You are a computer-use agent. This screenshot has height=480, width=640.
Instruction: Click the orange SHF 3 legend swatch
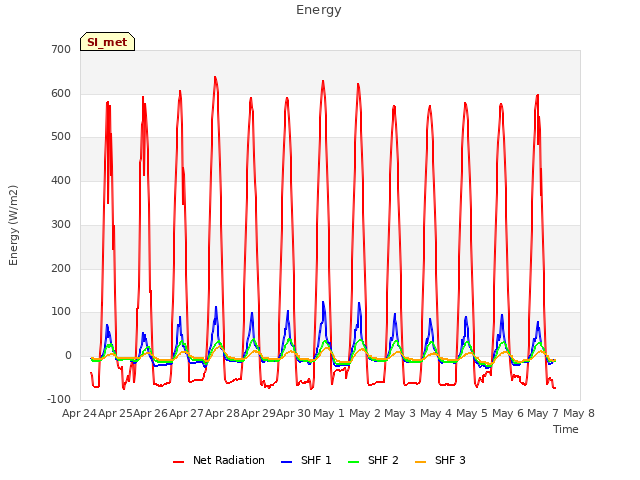coord(420,462)
